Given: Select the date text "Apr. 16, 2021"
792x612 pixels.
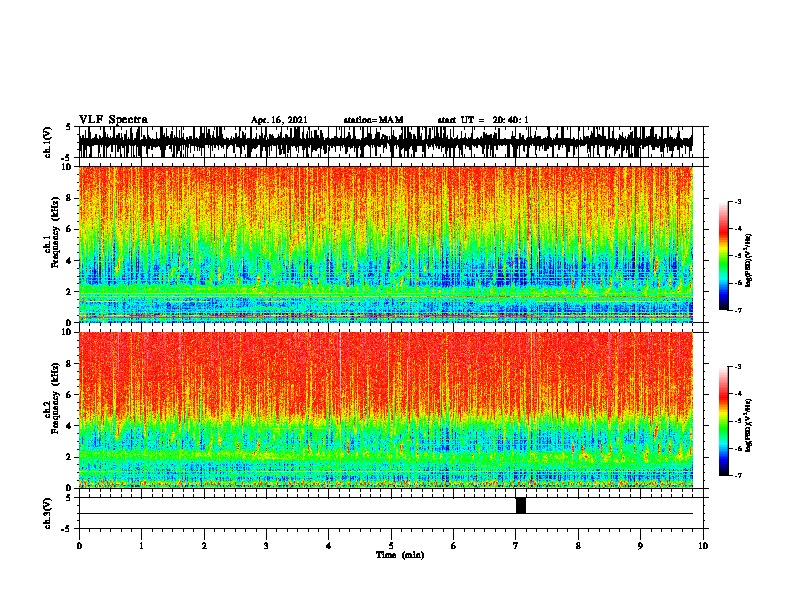Looking at the screenshot, I should [279, 120].
